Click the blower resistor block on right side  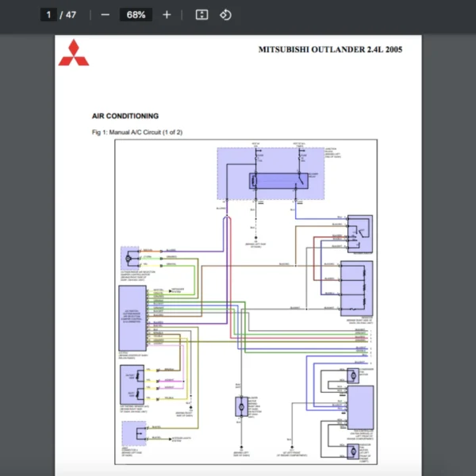pyautogui.click(x=357, y=287)
